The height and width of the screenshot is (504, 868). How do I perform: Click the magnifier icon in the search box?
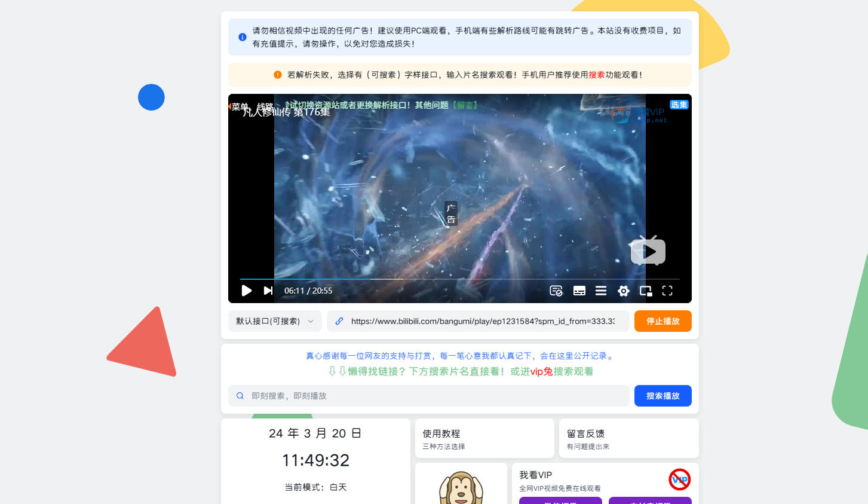pos(240,395)
